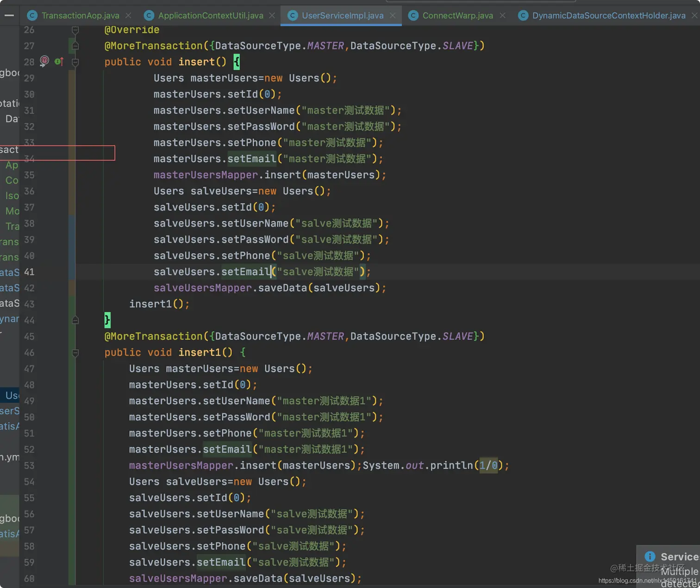Open the DynamicDataSourceContextHolder.java tab
This screenshot has width=700, height=588.
pos(609,15)
